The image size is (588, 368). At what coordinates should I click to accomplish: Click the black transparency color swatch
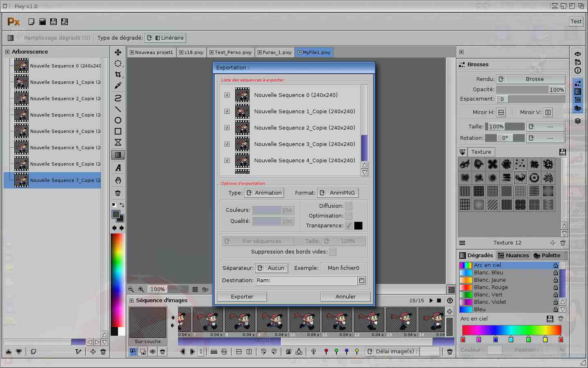(x=358, y=226)
